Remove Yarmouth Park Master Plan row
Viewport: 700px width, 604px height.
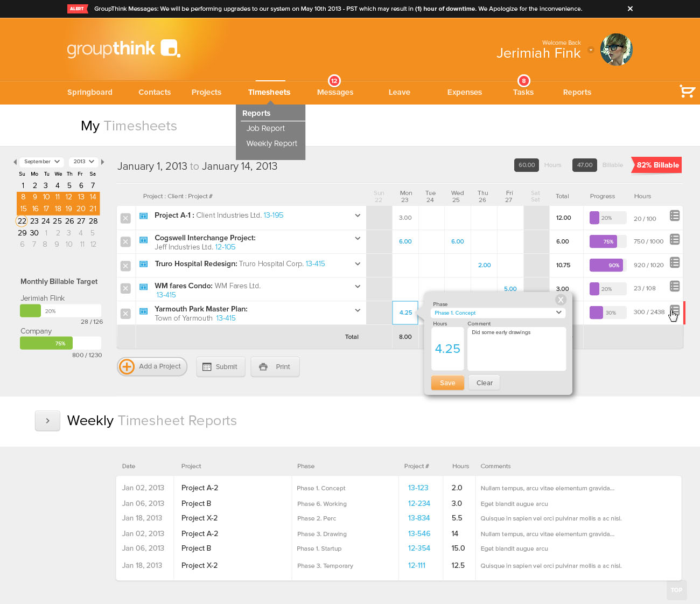(125, 314)
